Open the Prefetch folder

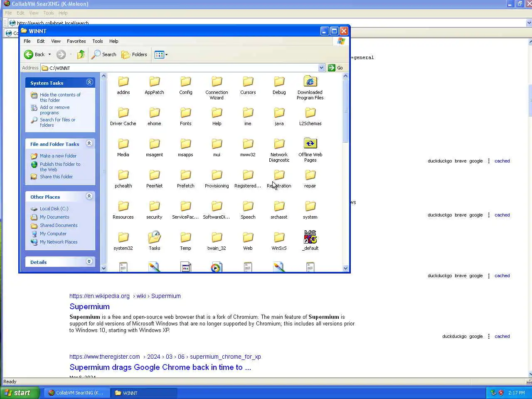coord(186,179)
